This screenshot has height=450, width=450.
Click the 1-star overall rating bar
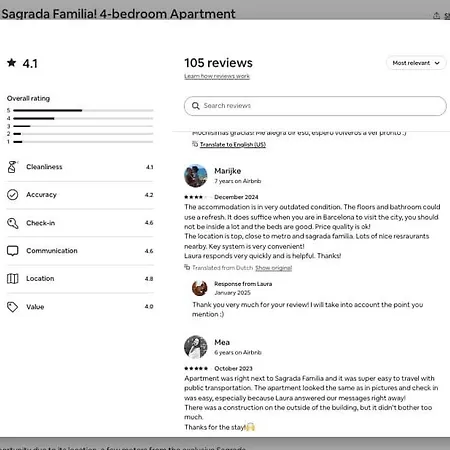click(83, 142)
